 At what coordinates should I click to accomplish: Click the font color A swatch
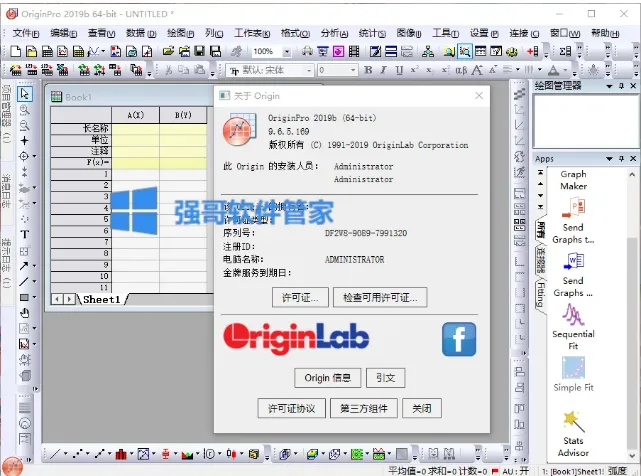click(x=554, y=70)
